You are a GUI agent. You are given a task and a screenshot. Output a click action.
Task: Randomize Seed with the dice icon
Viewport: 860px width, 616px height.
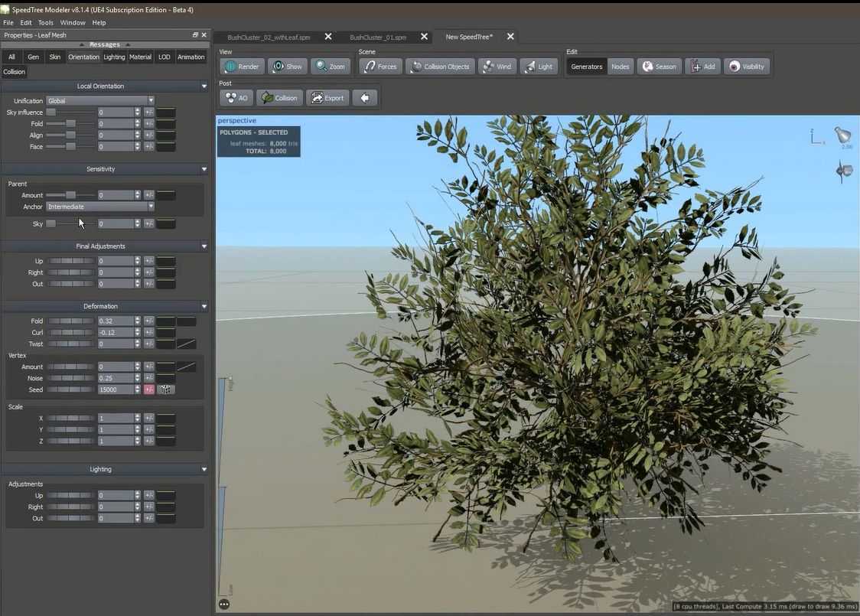click(165, 389)
